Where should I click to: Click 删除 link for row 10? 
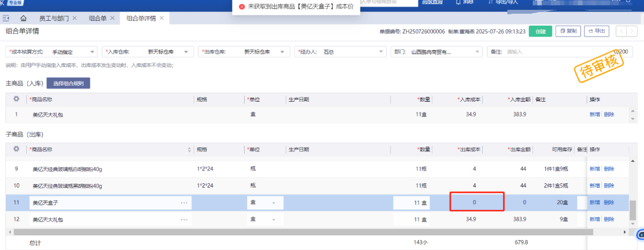pos(609,185)
